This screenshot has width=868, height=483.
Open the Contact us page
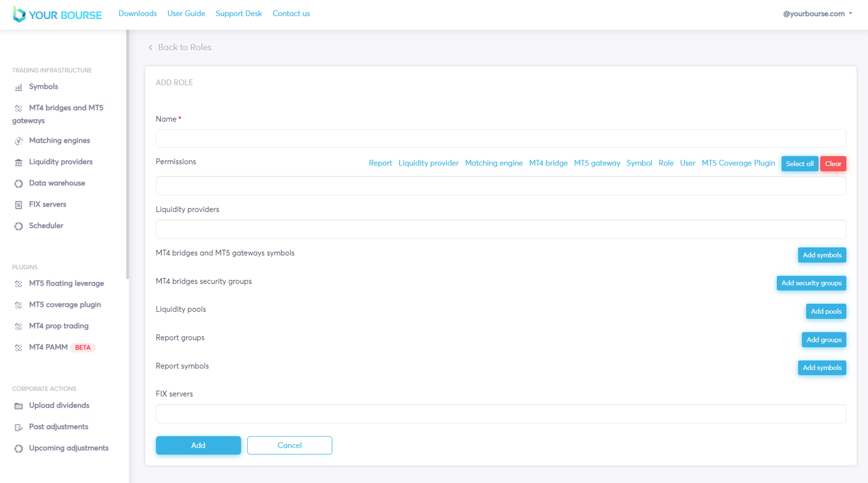coord(291,14)
